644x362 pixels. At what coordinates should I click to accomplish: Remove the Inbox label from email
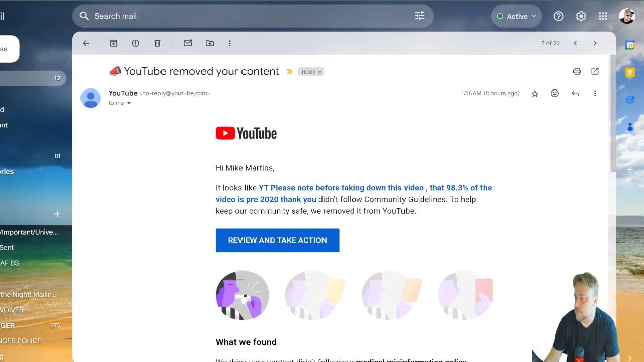coord(319,72)
